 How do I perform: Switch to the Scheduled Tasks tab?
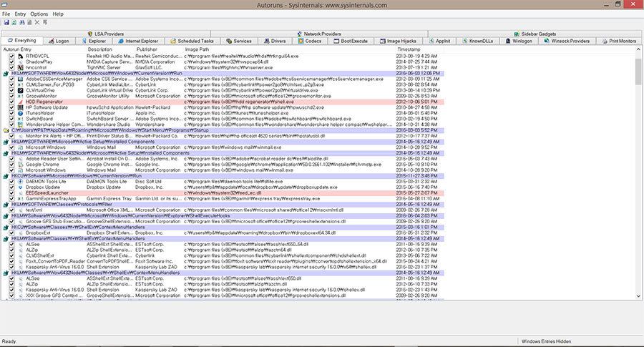[x=192, y=41]
